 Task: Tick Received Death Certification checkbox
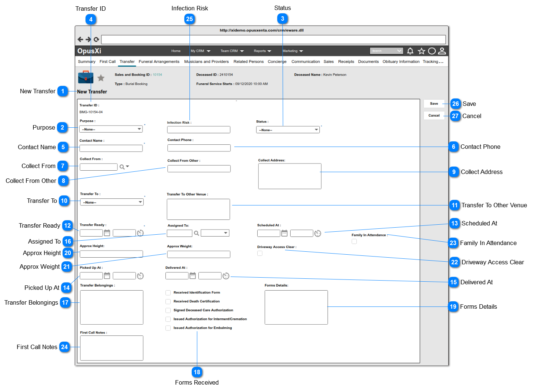tap(168, 302)
